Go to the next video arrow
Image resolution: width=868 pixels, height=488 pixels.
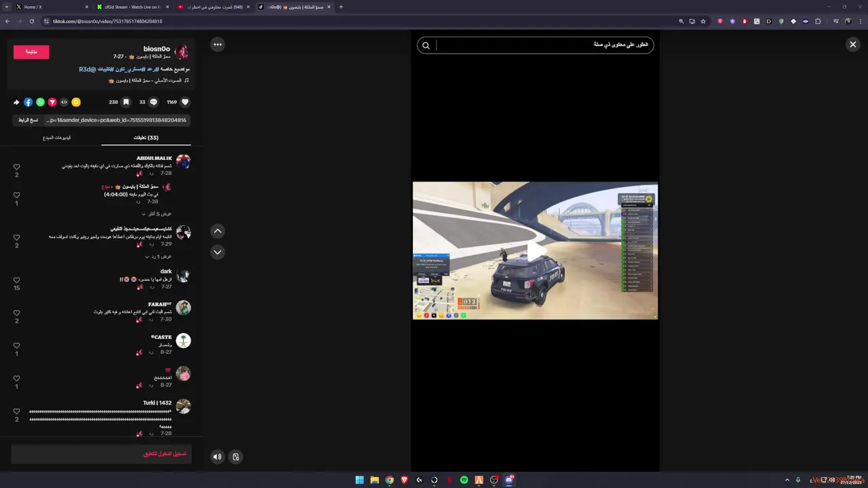click(x=218, y=251)
